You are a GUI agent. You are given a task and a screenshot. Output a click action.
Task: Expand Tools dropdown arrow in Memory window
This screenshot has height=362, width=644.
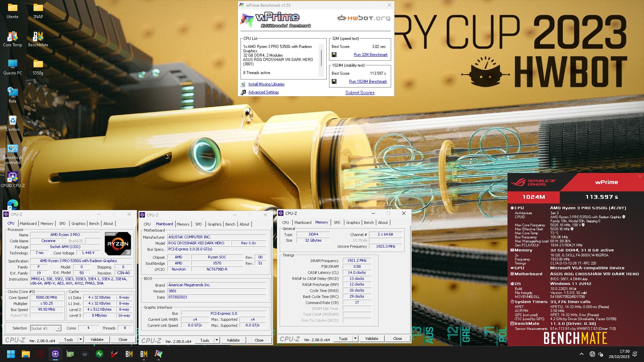[355, 339]
